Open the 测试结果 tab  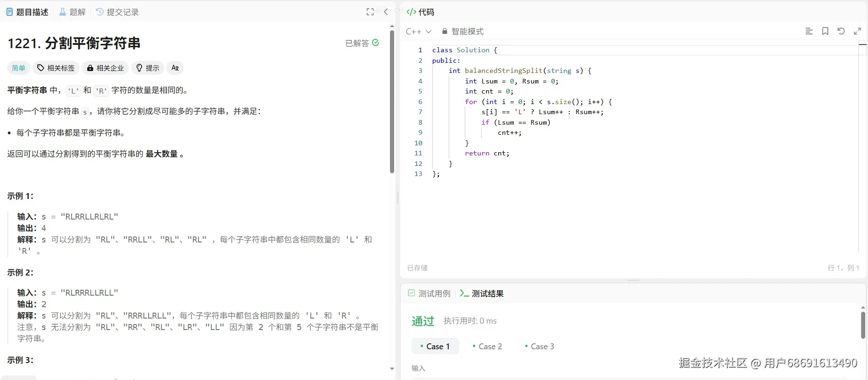click(x=482, y=293)
